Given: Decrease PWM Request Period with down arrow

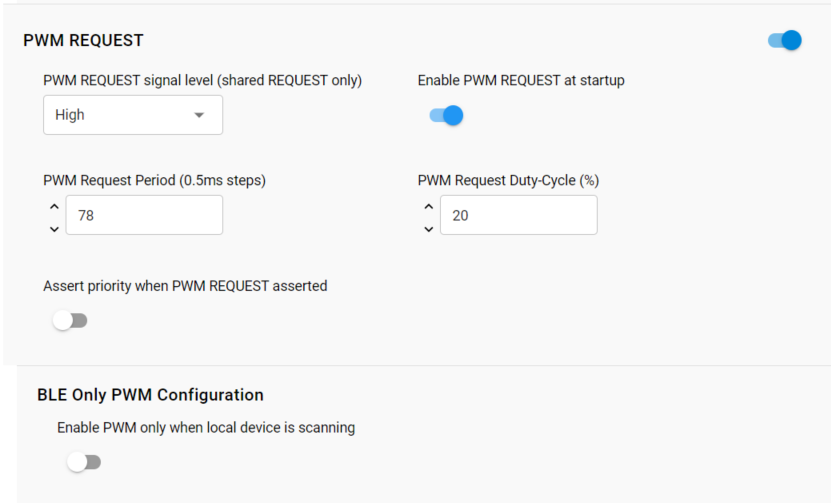Looking at the screenshot, I should (x=54, y=229).
